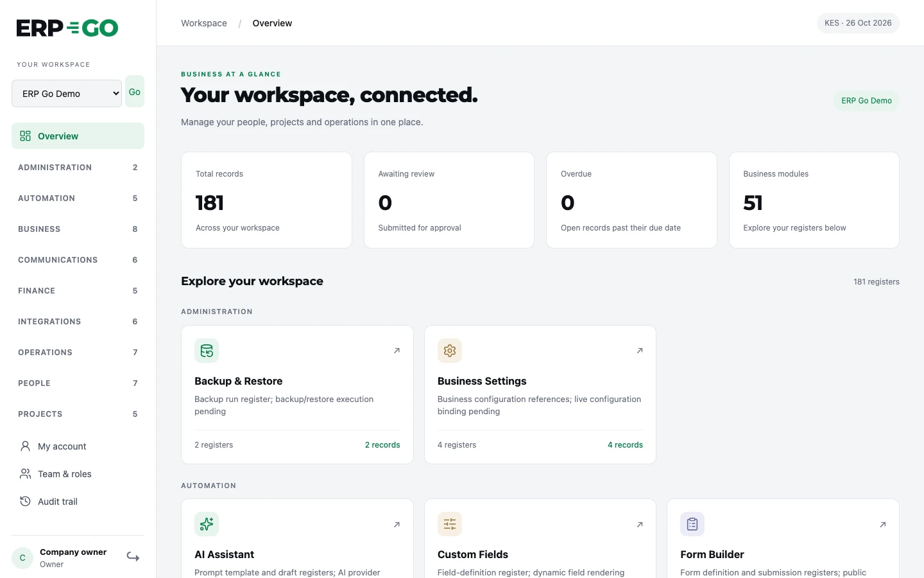
Task: Click the Audit trail history icon
Action: tap(25, 501)
